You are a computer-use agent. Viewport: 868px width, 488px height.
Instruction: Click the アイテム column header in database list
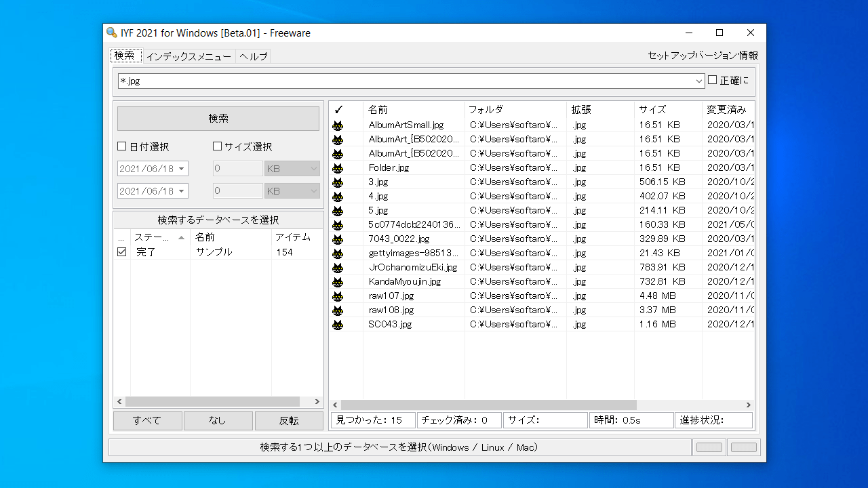coord(297,237)
